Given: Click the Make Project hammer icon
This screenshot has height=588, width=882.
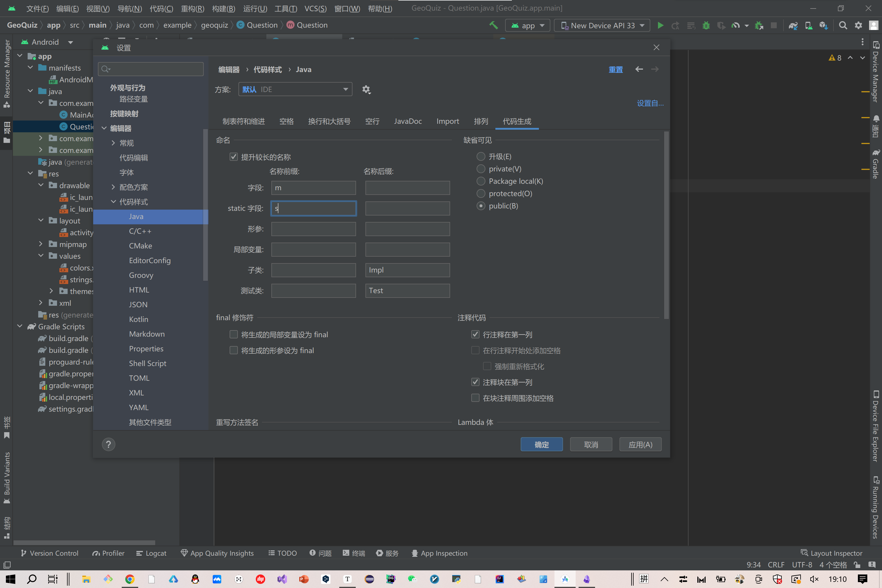Looking at the screenshot, I should pos(494,26).
